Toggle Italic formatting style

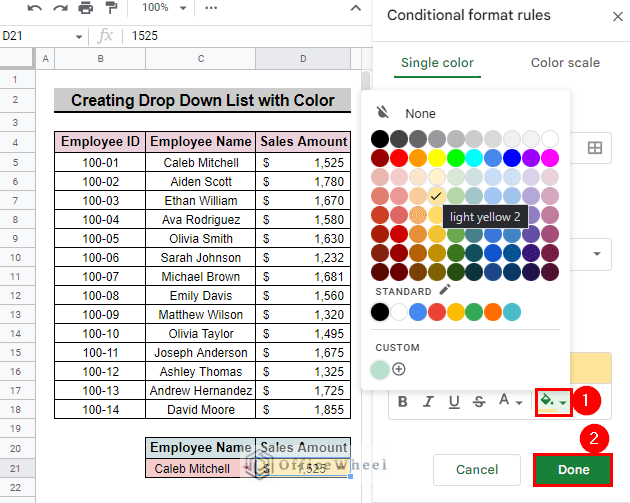click(x=428, y=401)
